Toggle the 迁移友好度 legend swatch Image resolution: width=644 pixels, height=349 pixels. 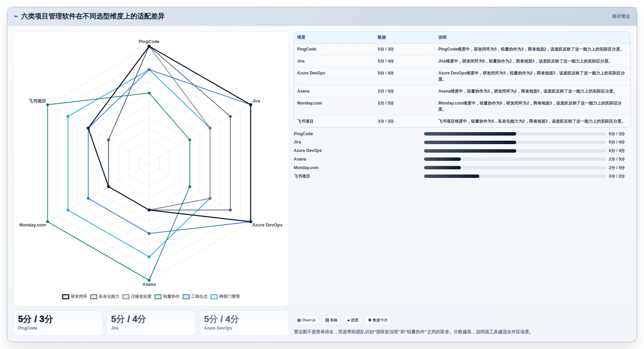coord(126,297)
